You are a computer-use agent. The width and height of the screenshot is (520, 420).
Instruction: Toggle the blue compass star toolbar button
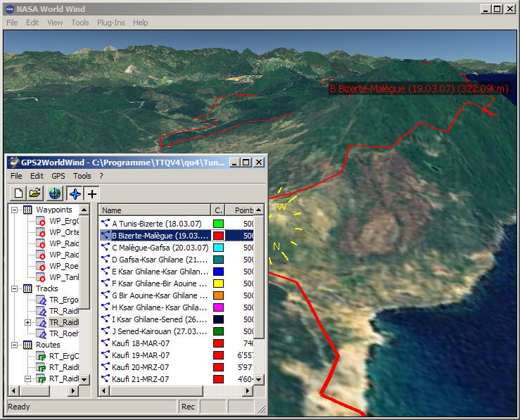75,193
